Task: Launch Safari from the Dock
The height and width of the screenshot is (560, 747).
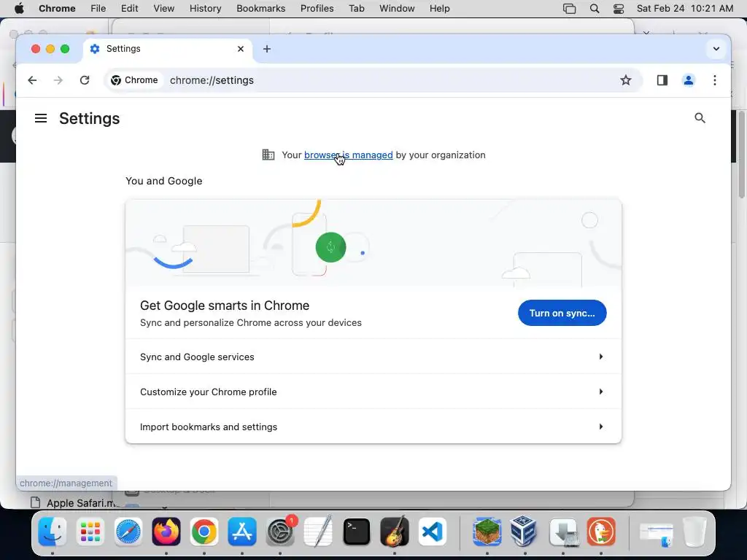Action: point(128,532)
